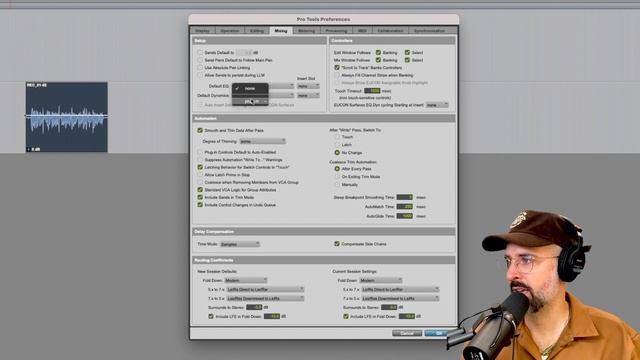
Task: Edit AutoMatch Time value field
Action: tap(404, 207)
